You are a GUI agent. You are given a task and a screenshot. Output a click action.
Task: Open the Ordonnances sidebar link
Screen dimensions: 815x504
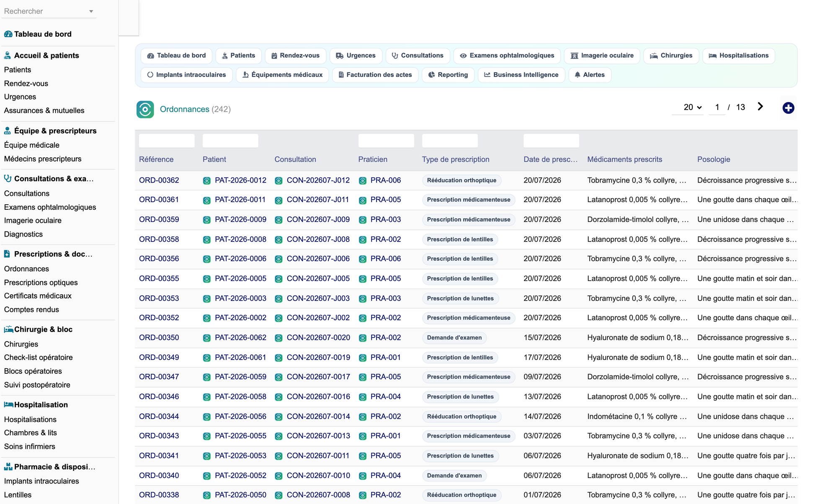26,269
